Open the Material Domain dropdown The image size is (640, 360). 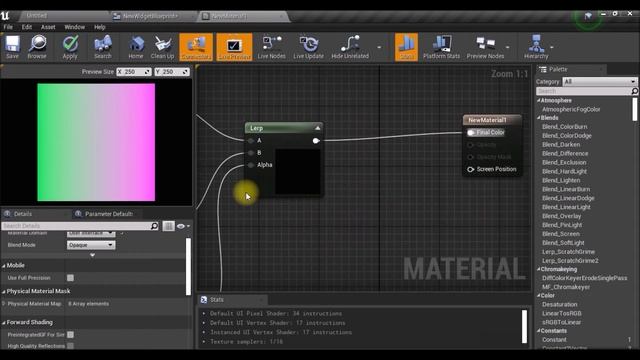click(x=91, y=233)
